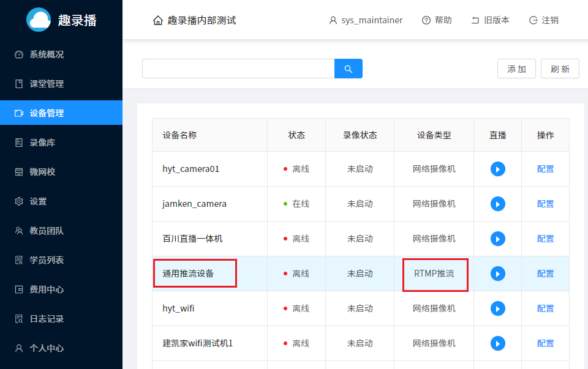Click the 录像状态 column header
588x369 pixels.
pos(360,135)
